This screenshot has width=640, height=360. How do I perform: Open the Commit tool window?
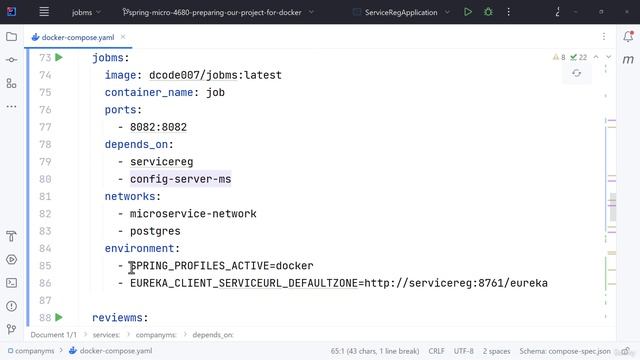coord(11,60)
